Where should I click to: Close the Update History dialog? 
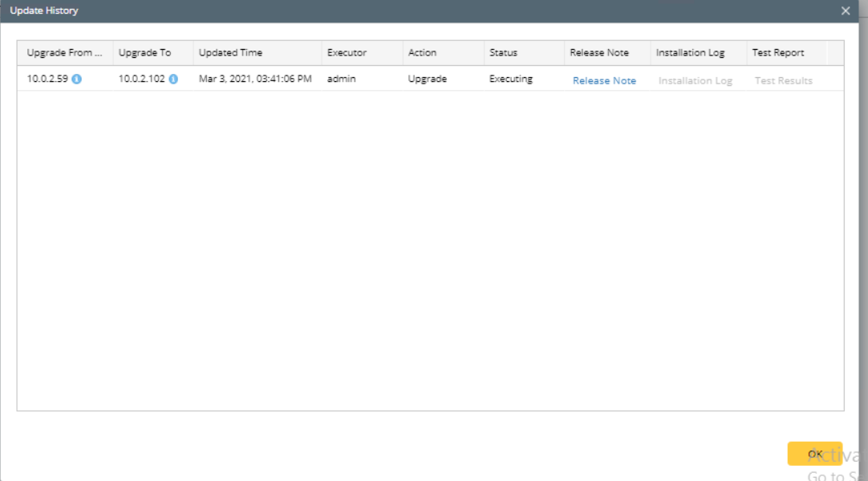click(x=846, y=10)
